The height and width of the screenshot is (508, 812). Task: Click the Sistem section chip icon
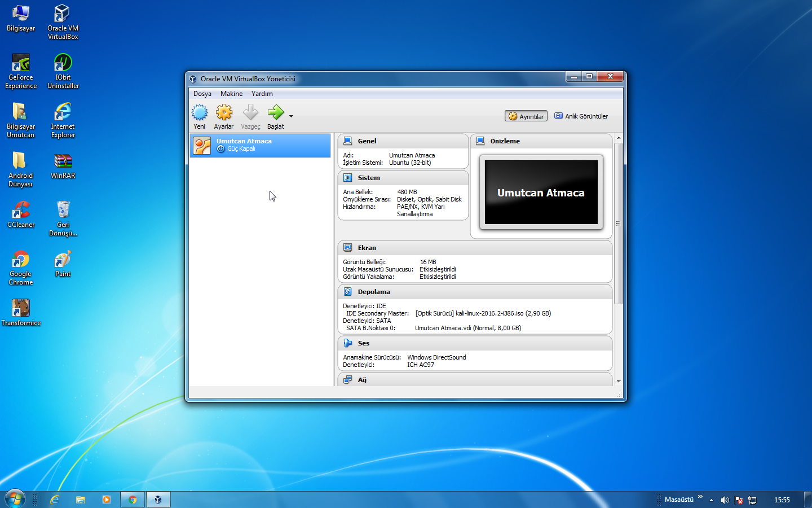pos(348,178)
